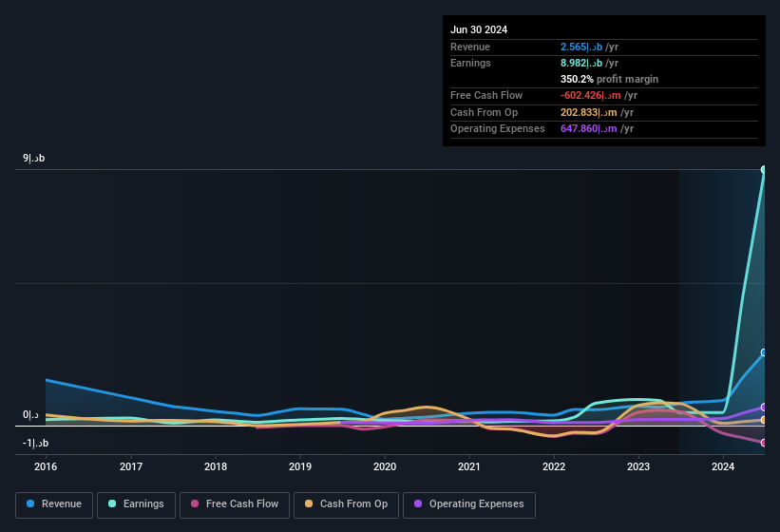Select the 2021 x-axis label
This screenshot has width=780, height=532.
(x=469, y=466)
